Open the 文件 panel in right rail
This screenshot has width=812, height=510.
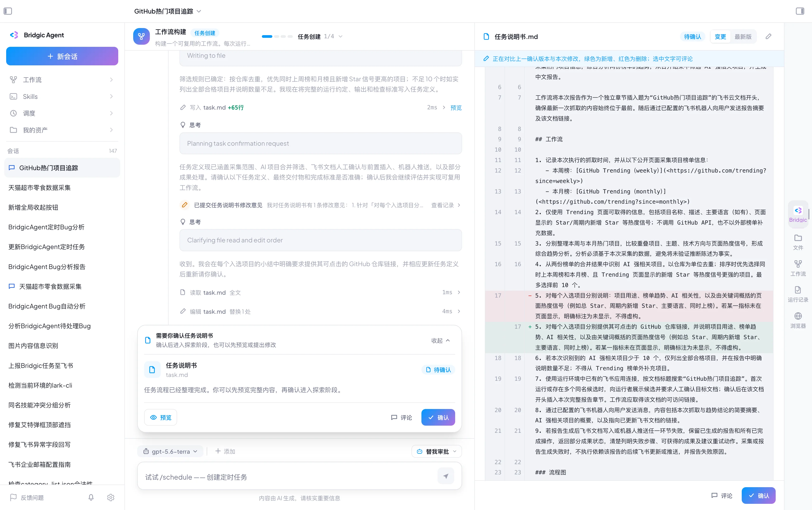798,242
